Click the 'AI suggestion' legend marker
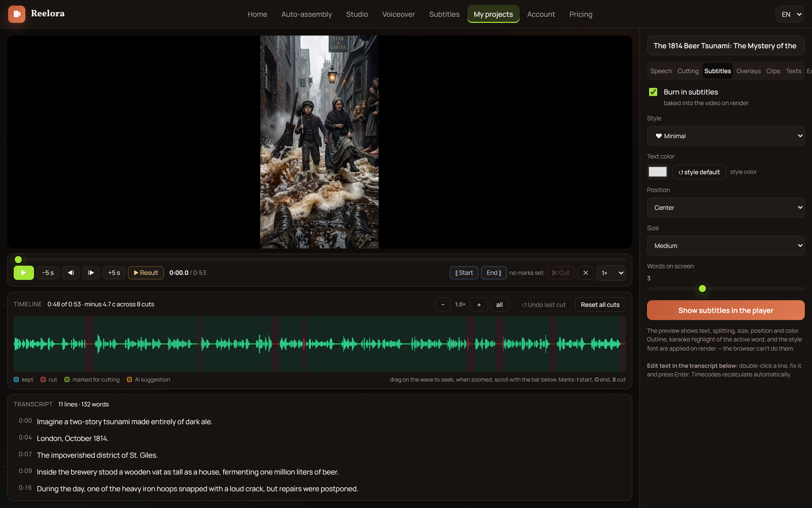Image resolution: width=812 pixels, height=508 pixels. 129,379
